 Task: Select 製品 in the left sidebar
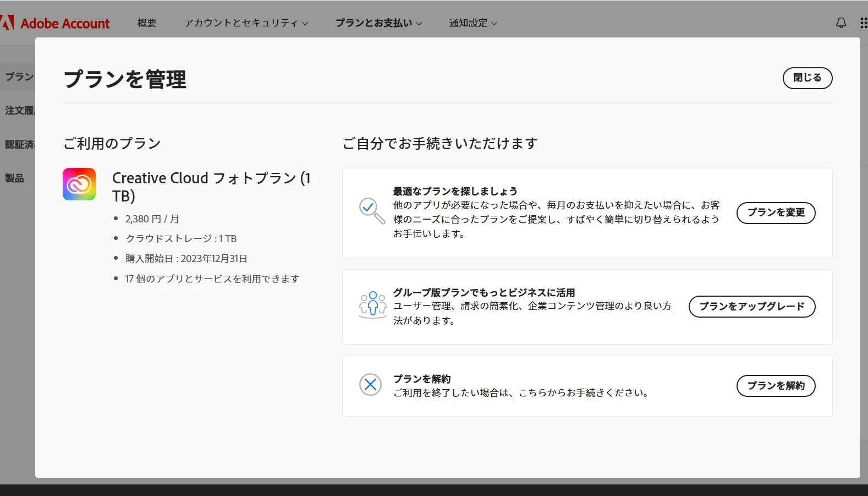(x=15, y=178)
